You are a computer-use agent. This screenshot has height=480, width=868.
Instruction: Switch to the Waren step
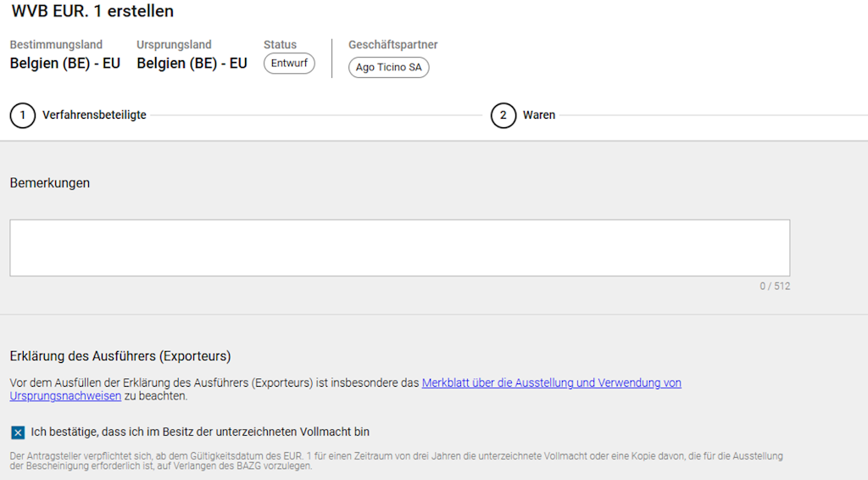click(x=539, y=115)
